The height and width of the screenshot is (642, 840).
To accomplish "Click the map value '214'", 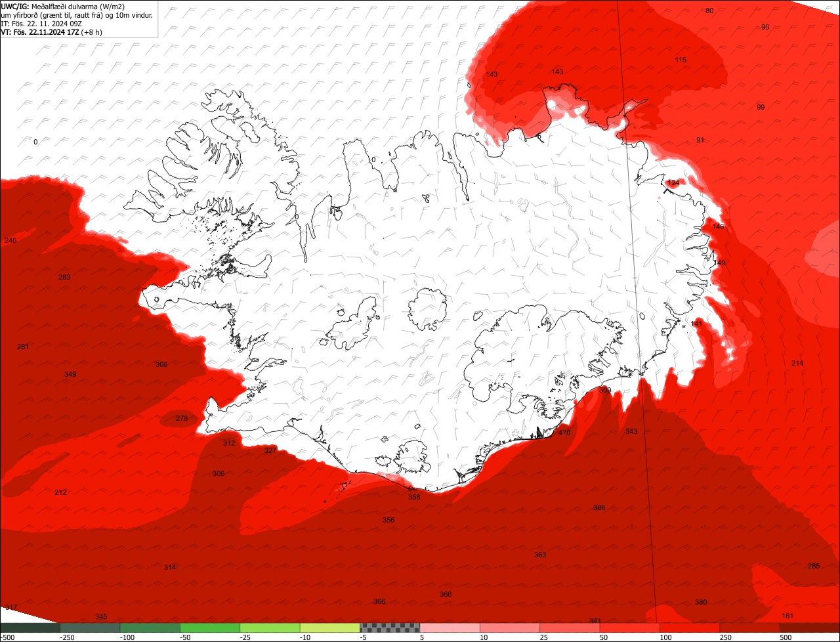I will [x=797, y=363].
